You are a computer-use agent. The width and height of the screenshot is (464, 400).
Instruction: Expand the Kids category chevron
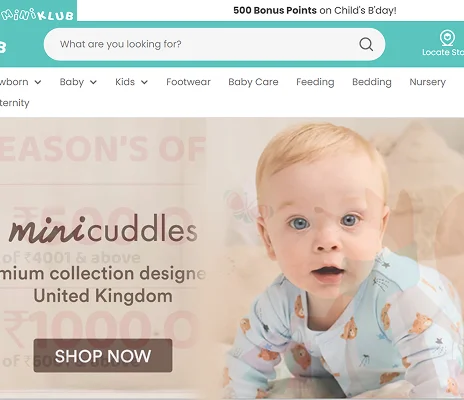(144, 82)
